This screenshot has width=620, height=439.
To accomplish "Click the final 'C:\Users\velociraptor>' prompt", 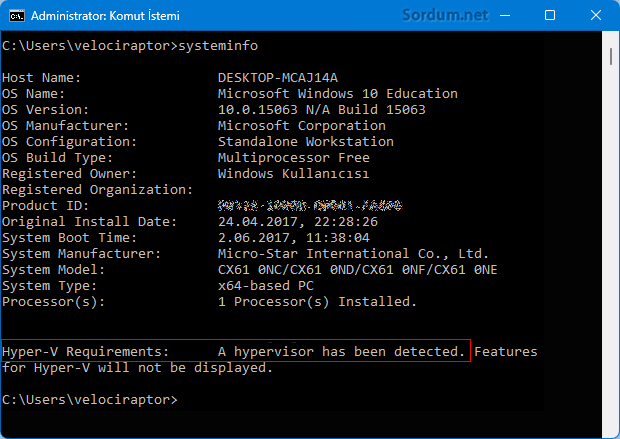I will coord(90,399).
